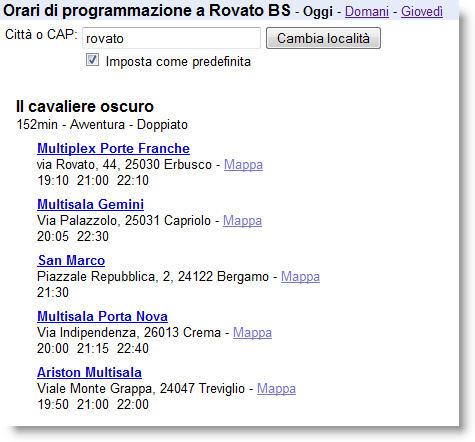
Task: Open Mappa link for Crema address
Action: pyautogui.click(x=252, y=333)
